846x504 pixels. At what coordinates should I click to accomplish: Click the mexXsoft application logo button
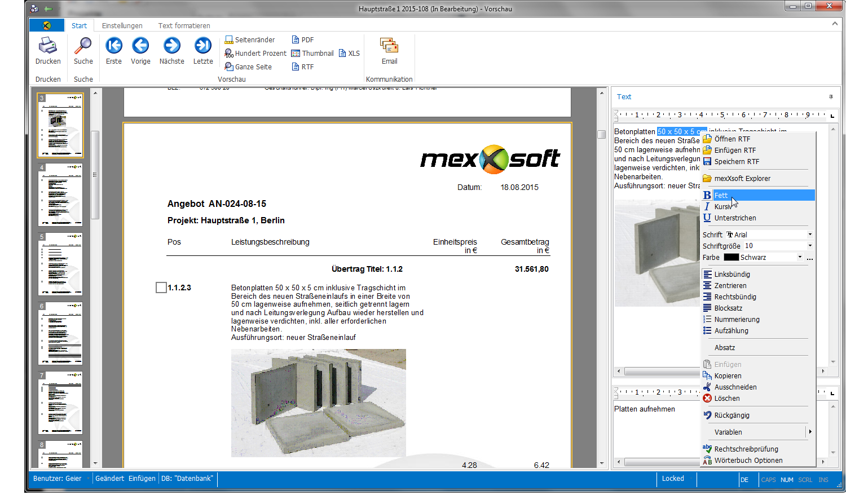tap(46, 25)
